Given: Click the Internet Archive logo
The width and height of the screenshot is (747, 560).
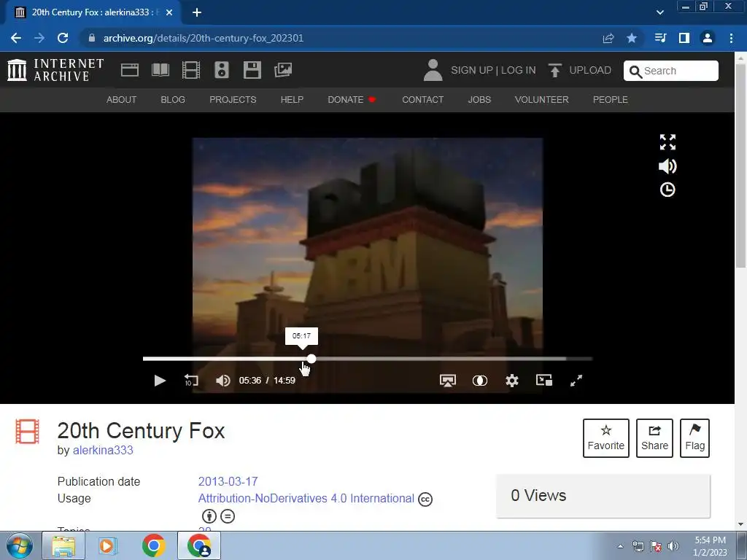Looking at the screenshot, I should pyautogui.click(x=55, y=70).
